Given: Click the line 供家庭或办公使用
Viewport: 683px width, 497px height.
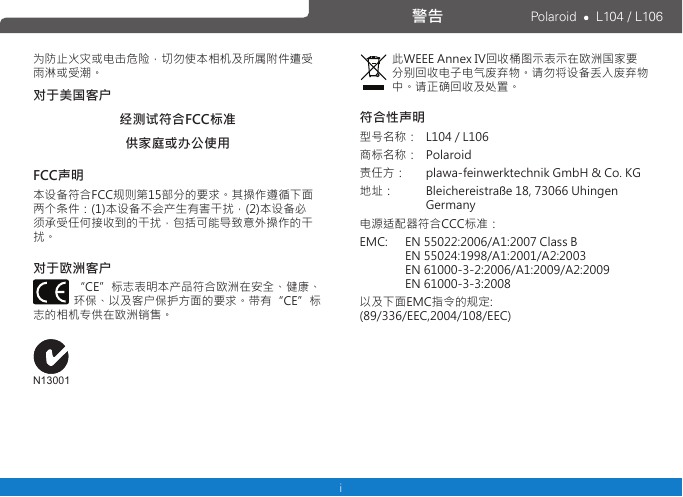Looking at the screenshot, I should coord(178,143).
